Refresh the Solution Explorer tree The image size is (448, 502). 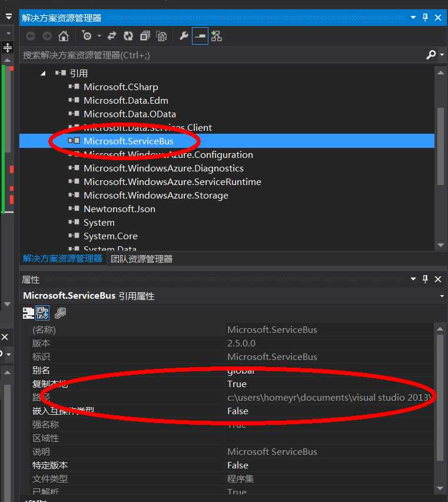coord(128,36)
